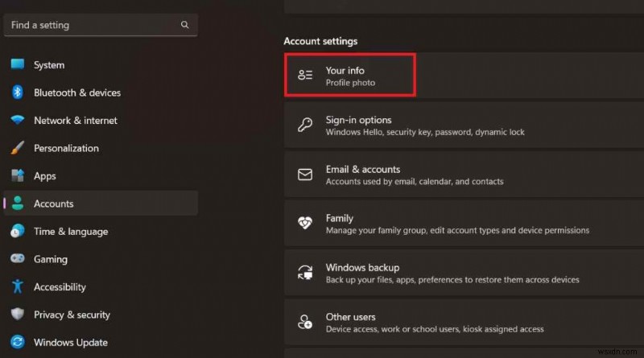Click the 'Profile photo' subtitle text
This screenshot has width=644, height=358.
pyautogui.click(x=350, y=83)
